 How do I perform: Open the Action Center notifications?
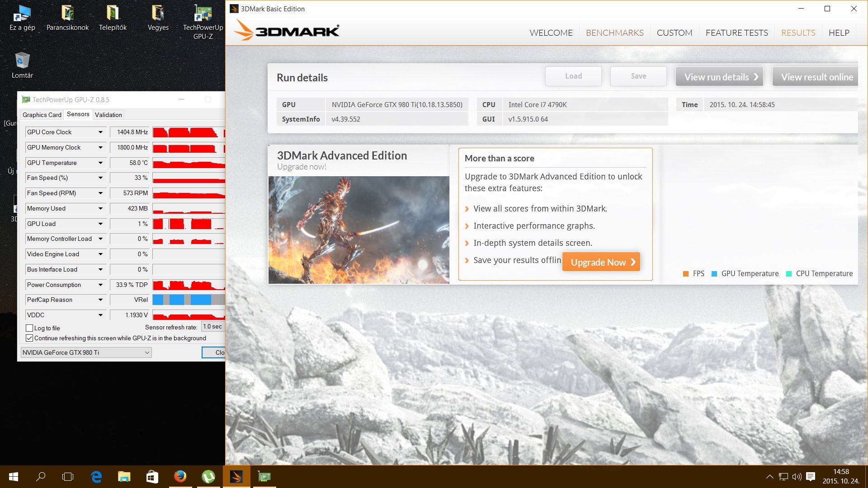click(811, 477)
